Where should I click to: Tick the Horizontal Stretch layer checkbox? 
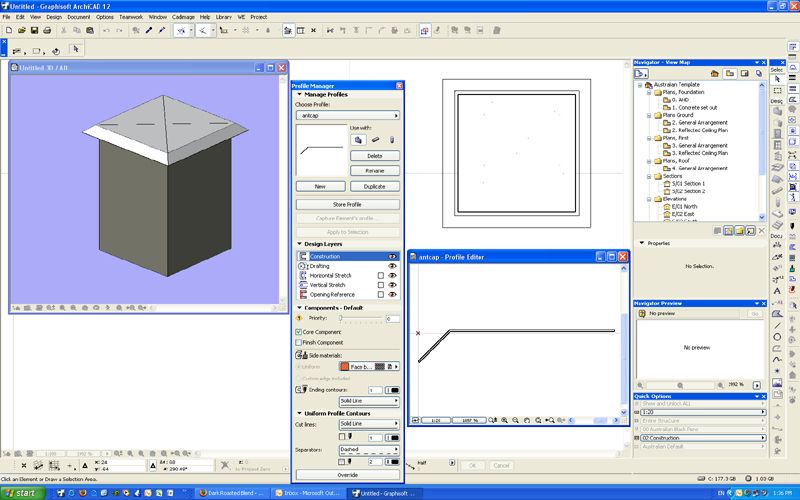tap(380, 276)
